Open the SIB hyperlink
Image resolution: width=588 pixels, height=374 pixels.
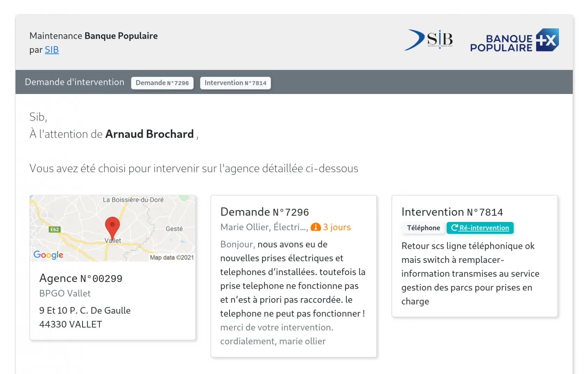(52, 50)
